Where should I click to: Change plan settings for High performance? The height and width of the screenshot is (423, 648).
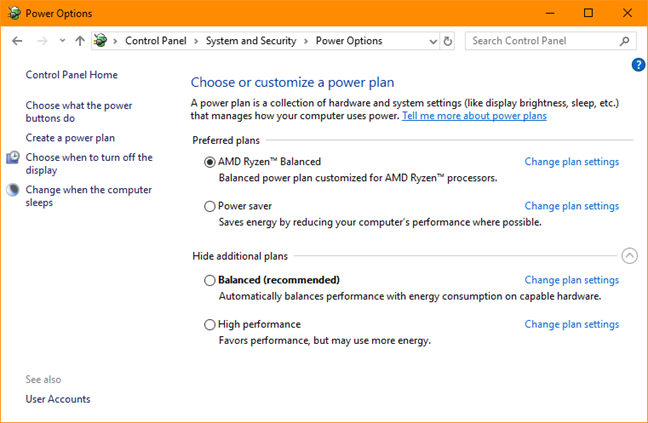(x=572, y=324)
